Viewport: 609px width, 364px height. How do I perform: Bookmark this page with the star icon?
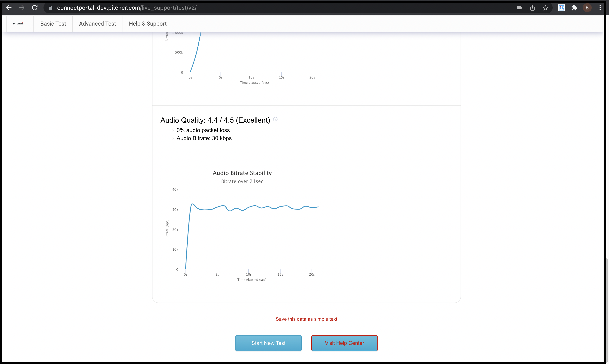click(x=545, y=8)
